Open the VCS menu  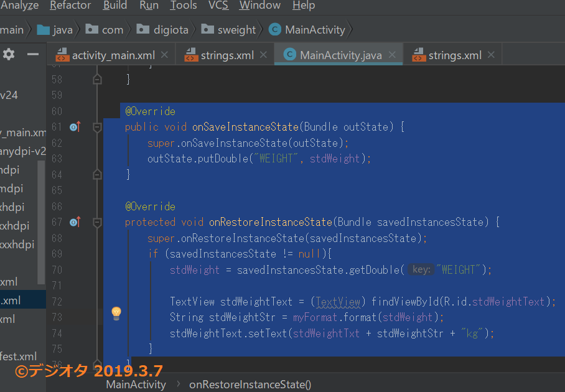click(218, 5)
